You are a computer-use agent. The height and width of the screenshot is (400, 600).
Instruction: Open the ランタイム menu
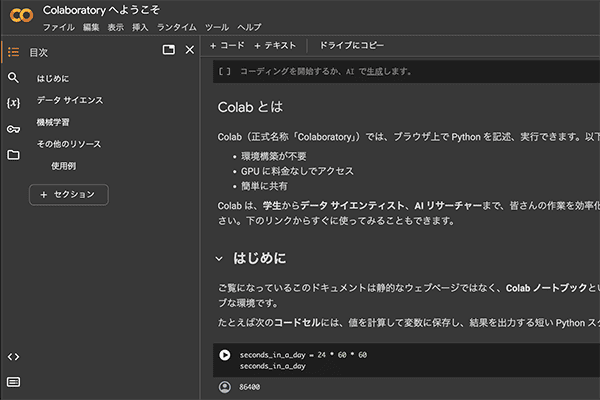click(x=176, y=27)
